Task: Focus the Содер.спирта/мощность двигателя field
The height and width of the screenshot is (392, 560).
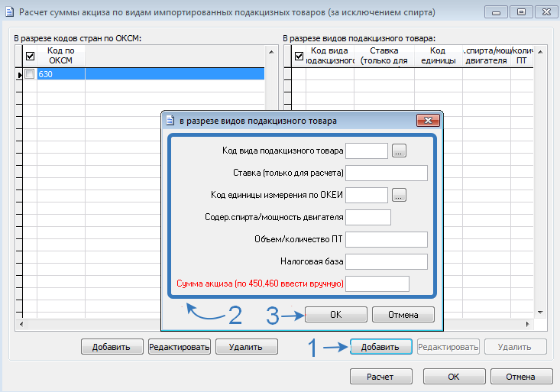Action: [x=368, y=217]
